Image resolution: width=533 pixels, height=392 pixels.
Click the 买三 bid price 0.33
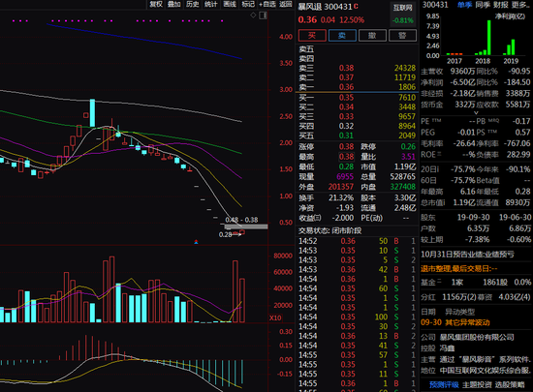coord(346,116)
